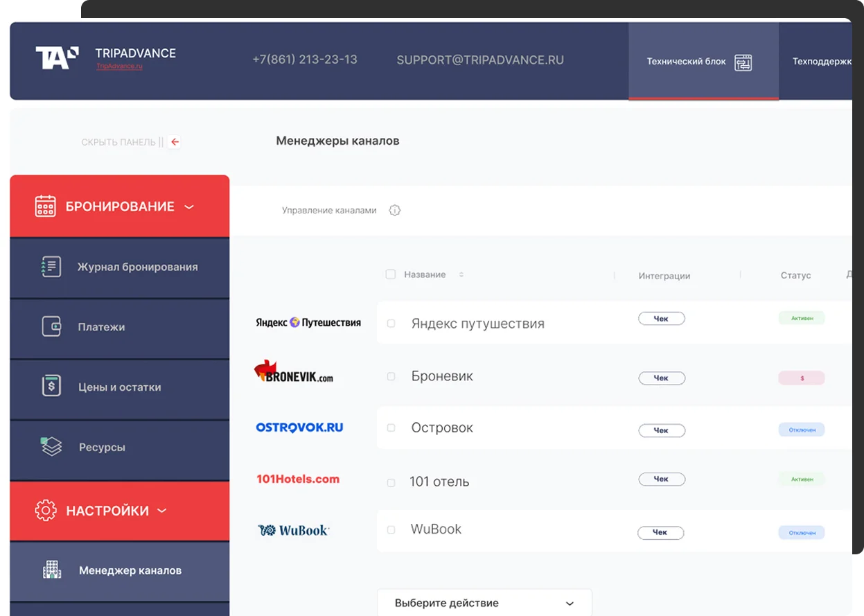Check the WuBook row checkbox

391,530
